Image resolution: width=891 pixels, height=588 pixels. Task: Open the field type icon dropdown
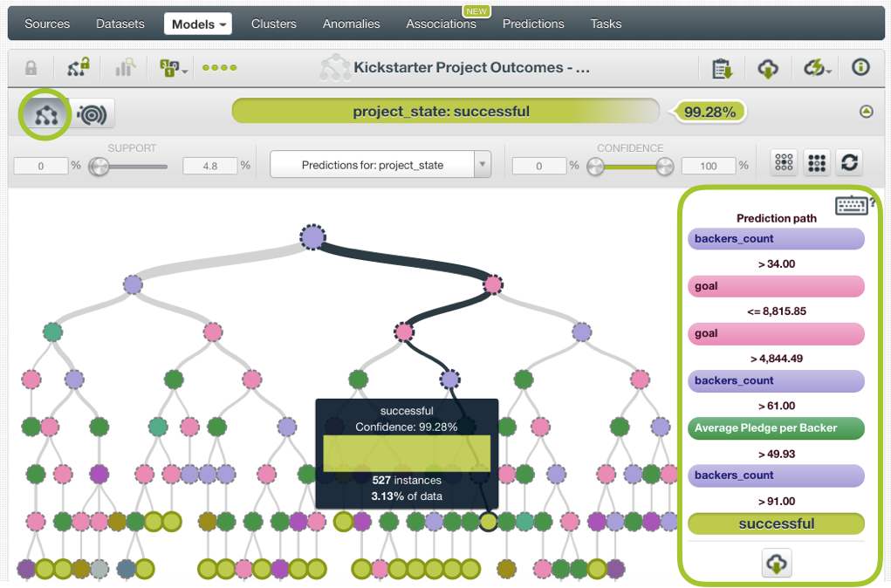click(174, 68)
